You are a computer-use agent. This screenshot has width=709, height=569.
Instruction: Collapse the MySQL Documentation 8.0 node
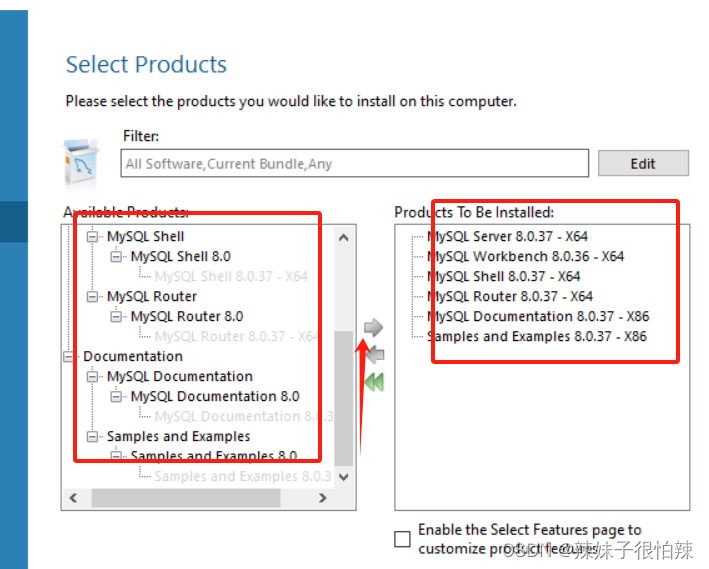(116, 396)
